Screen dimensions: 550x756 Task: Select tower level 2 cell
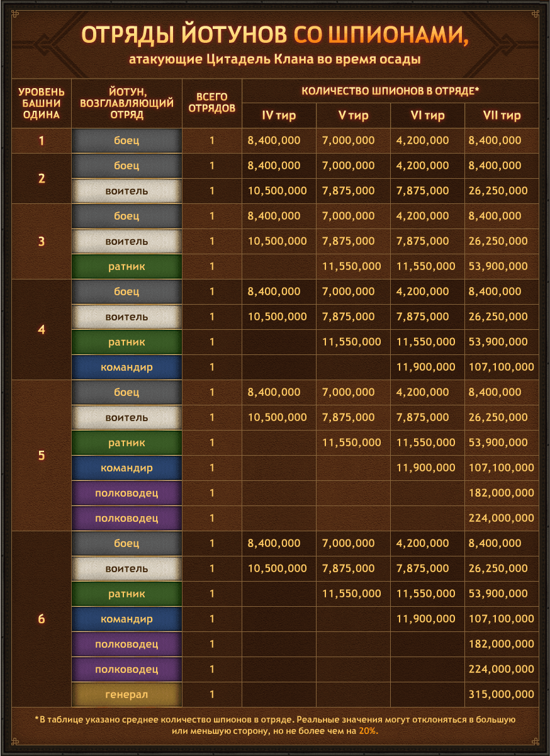(x=42, y=178)
